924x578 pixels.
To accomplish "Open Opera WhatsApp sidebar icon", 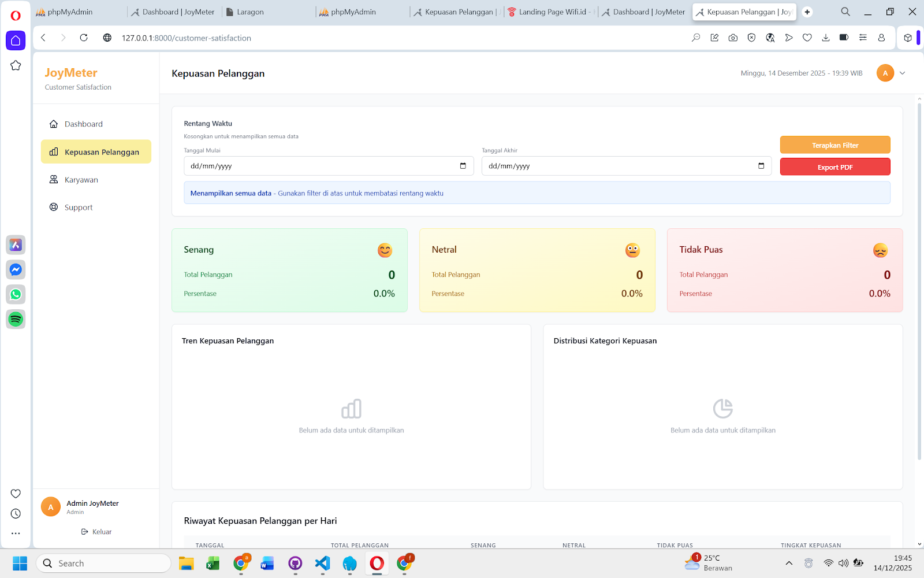I will (16, 294).
